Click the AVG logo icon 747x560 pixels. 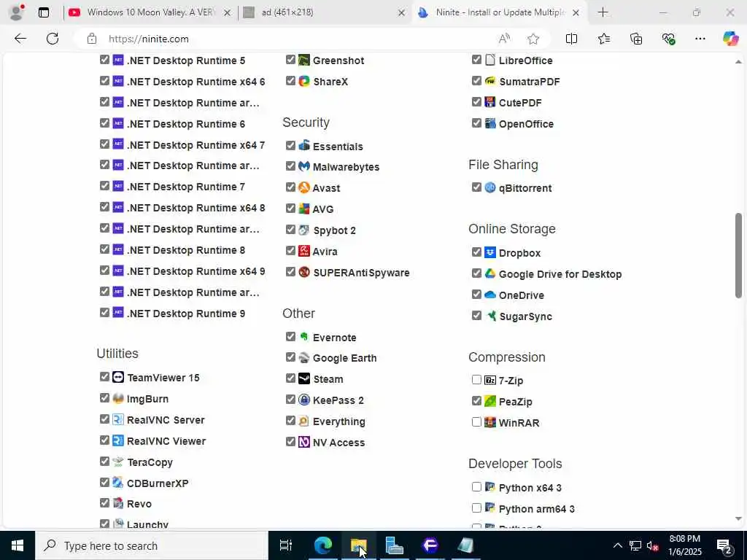pyautogui.click(x=304, y=209)
